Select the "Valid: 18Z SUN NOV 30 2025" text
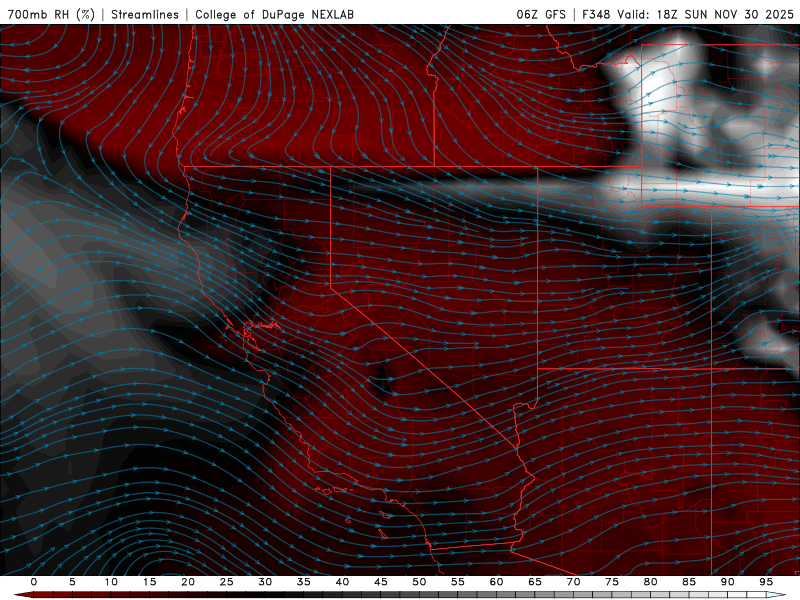Screen dimensions: 800x600 [706, 14]
